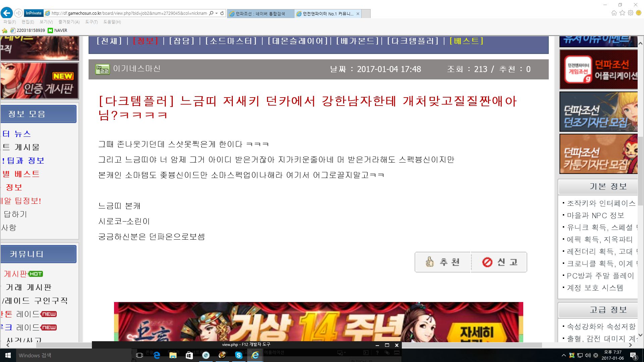Image resolution: width=644 pixels, height=362 pixels.
Task: Open 에픽 획득, 지옥파티 link
Action: tap(600, 239)
